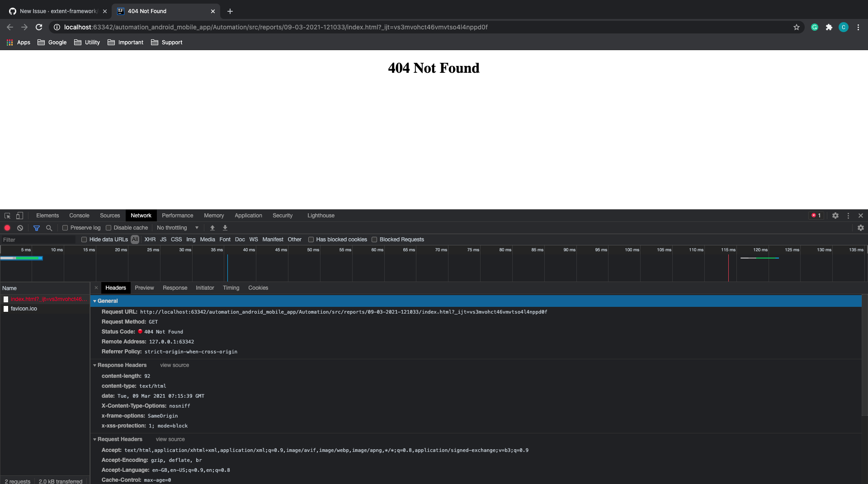868x484 pixels.
Task: Click the inspect element picker icon
Action: 7,216
